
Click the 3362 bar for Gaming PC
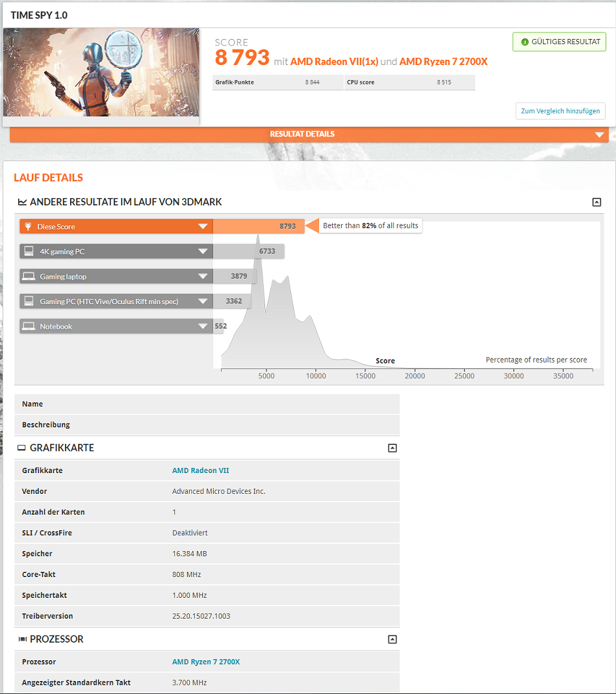tap(233, 301)
